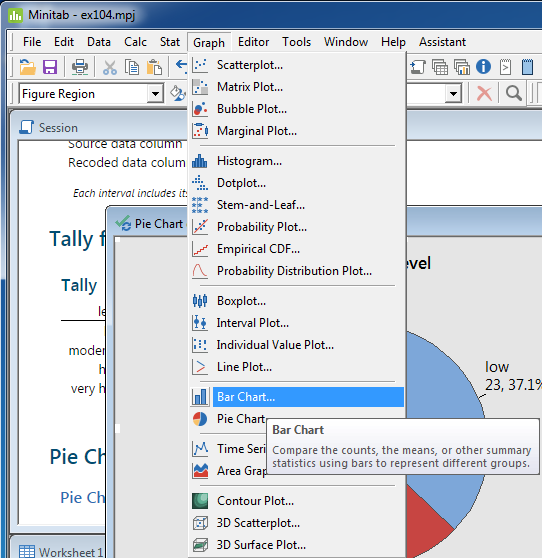Open the Data menu

[99, 42]
